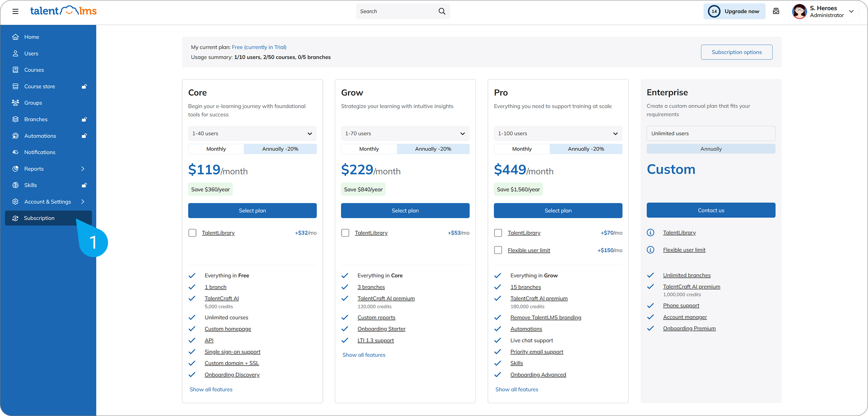Open the 1-40 users dropdown in Core
868x416 pixels.
coord(252,133)
